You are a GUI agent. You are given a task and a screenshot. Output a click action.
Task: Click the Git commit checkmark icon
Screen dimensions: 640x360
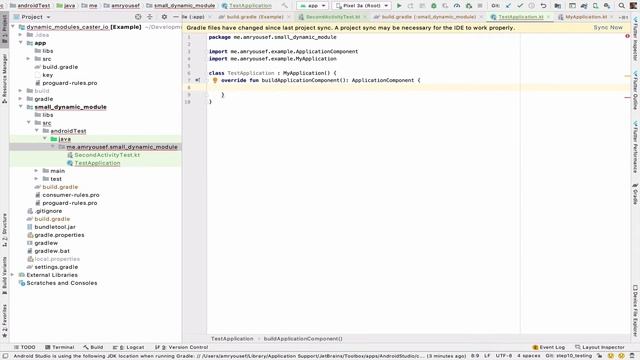[x=520, y=6]
